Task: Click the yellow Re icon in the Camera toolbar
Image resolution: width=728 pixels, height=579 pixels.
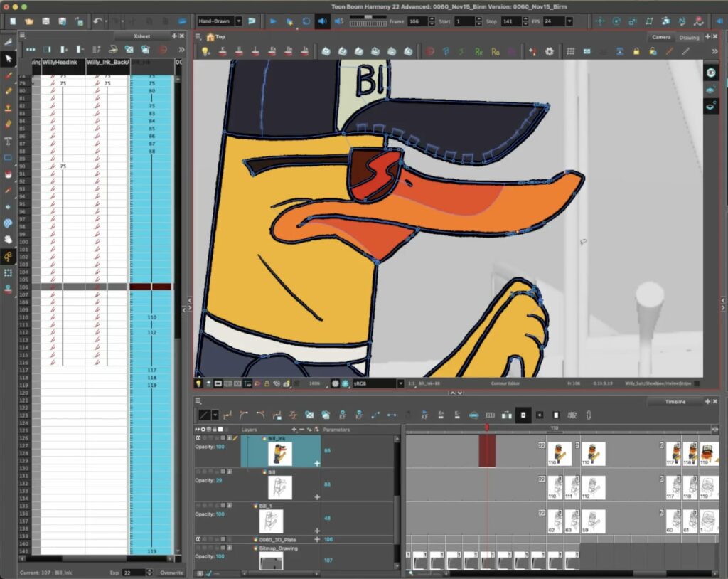Action: (x=496, y=52)
